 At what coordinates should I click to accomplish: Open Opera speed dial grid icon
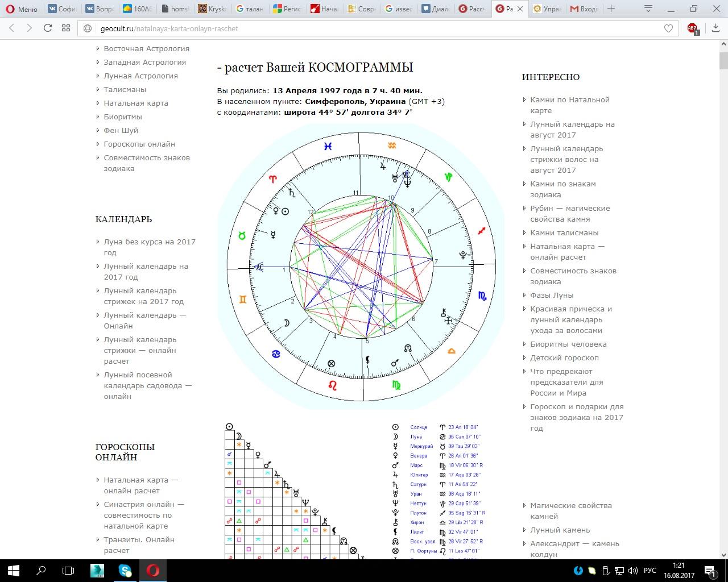tap(66, 28)
